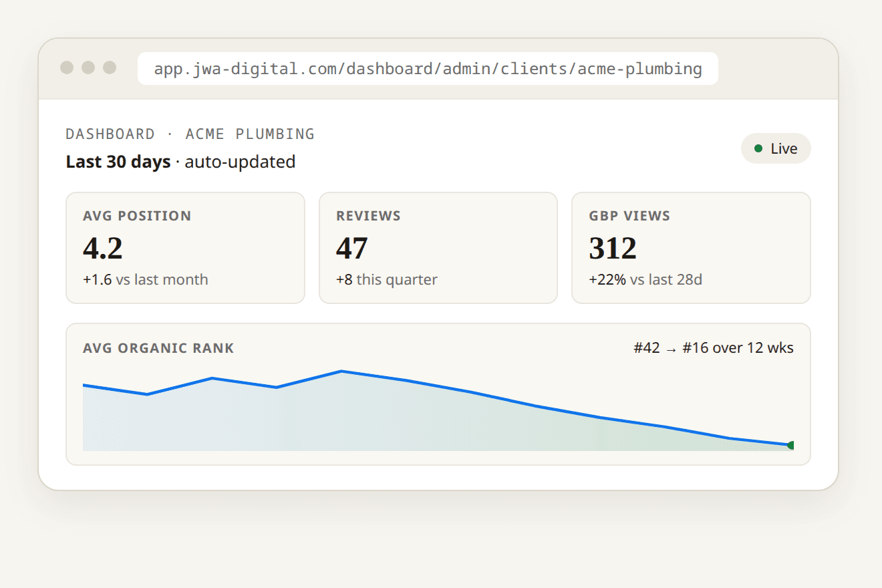Image resolution: width=882 pixels, height=588 pixels.
Task: Click the "+8 this quarter" value
Action: click(x=387, y=279)
